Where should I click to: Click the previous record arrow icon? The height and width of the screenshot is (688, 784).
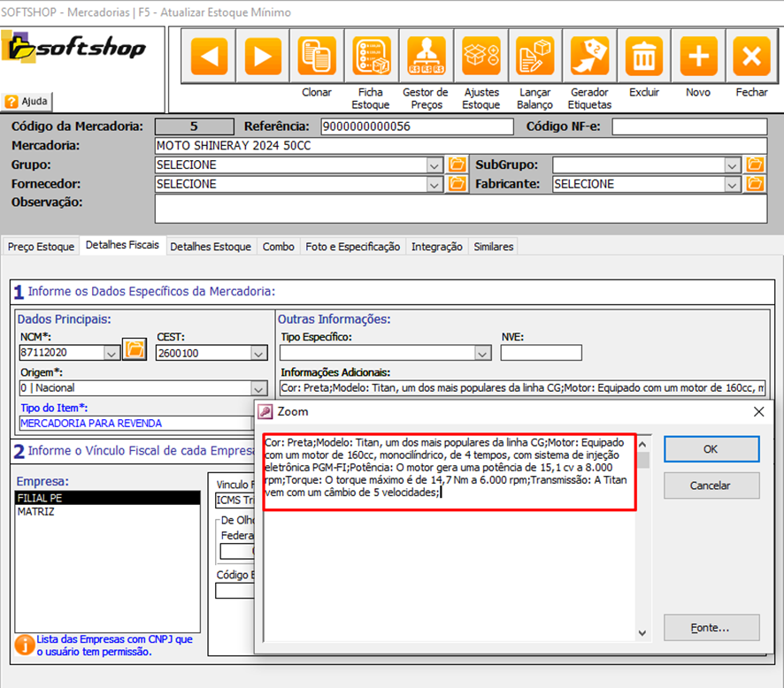(x=209, y=57)
